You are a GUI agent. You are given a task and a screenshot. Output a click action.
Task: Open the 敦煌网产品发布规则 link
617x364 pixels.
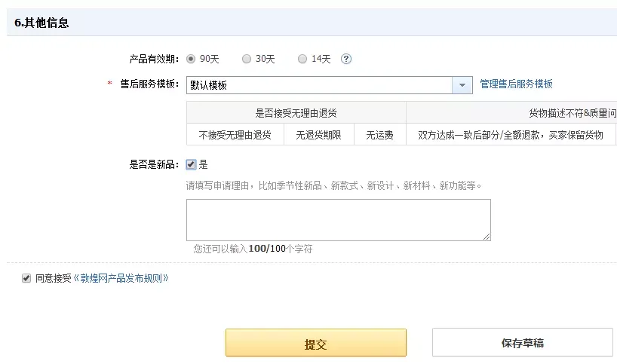pyautogui.click(x=121, y=278)
